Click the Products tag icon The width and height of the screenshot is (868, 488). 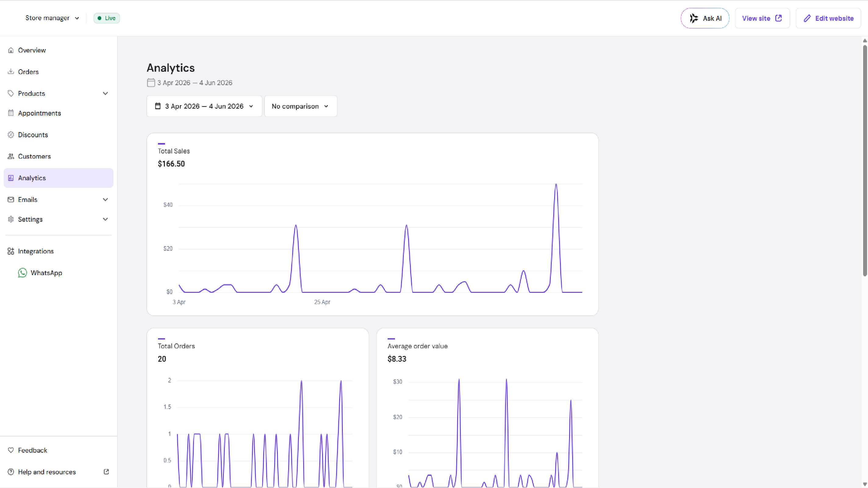coord(11,93)
